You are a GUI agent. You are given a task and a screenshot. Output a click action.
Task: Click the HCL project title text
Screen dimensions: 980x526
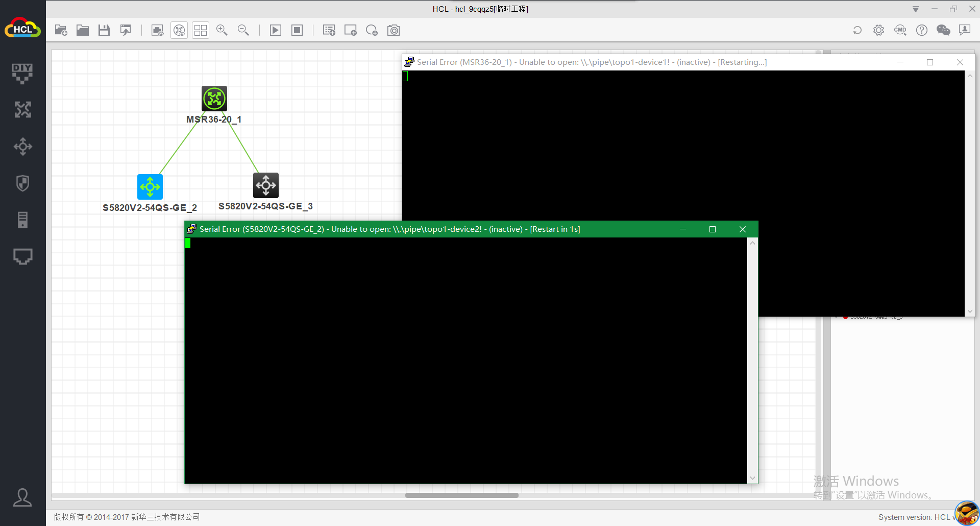click(x=480, y=9)
